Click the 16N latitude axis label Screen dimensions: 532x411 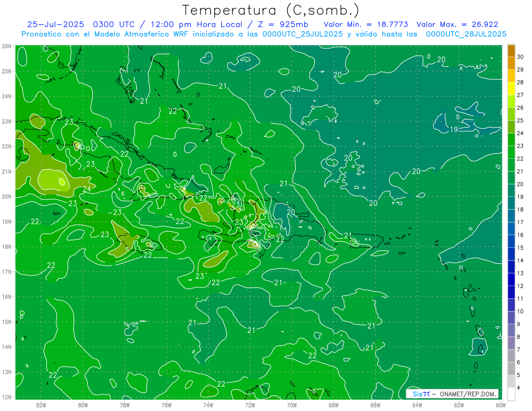[x=7, y=297]
